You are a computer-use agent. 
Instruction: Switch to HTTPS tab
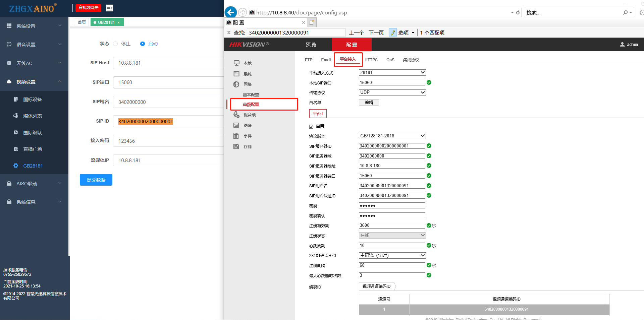(x=371, y=60)
